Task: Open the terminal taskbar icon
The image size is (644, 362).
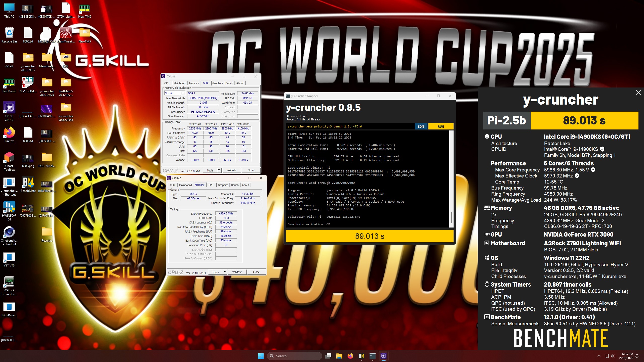Action: pyautogui.click(x=373, y=356)
